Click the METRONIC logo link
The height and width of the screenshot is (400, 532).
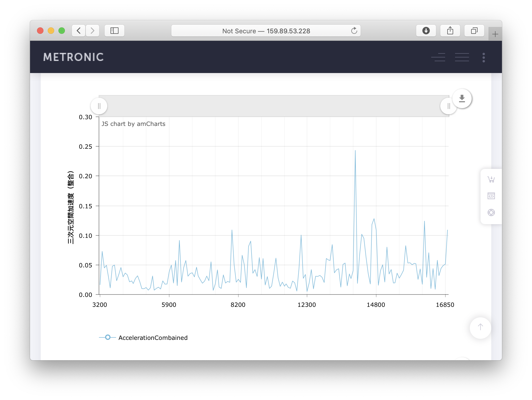pos(73,57)
